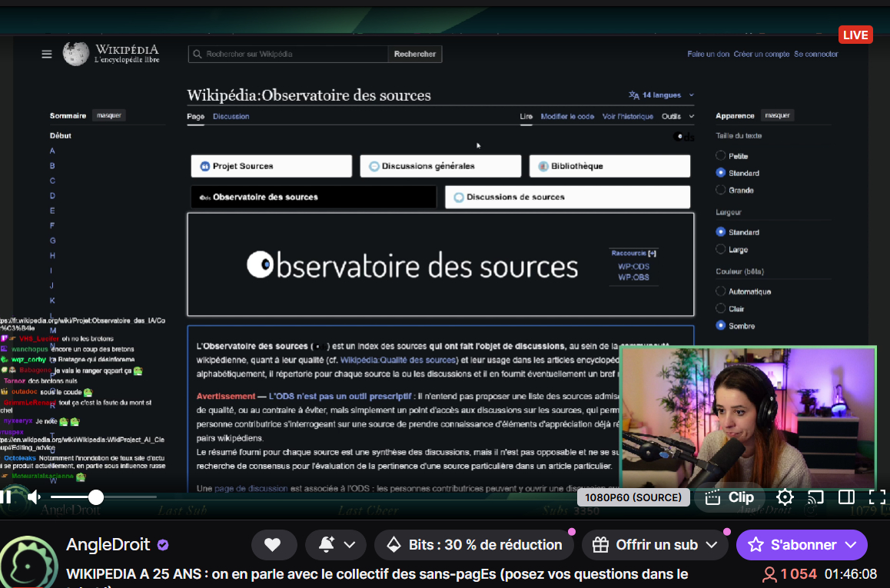Click the Wikipedia search field

pos(288,54)
